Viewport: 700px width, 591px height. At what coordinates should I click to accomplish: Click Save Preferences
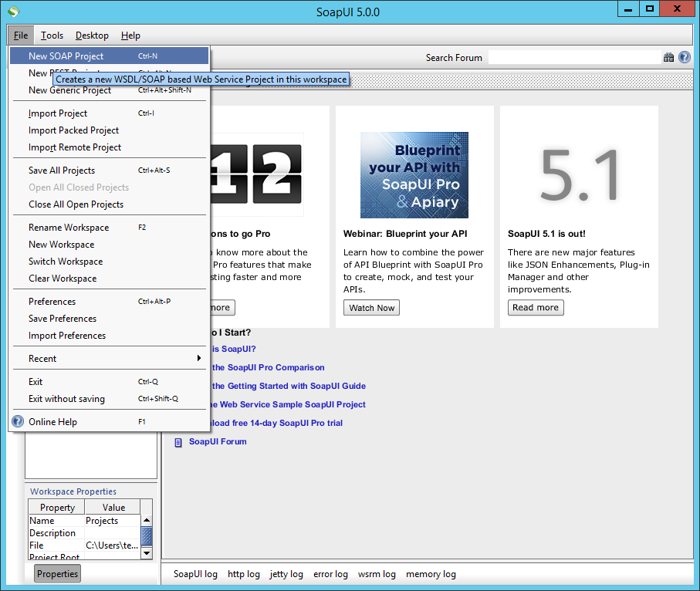coord(109,319)
